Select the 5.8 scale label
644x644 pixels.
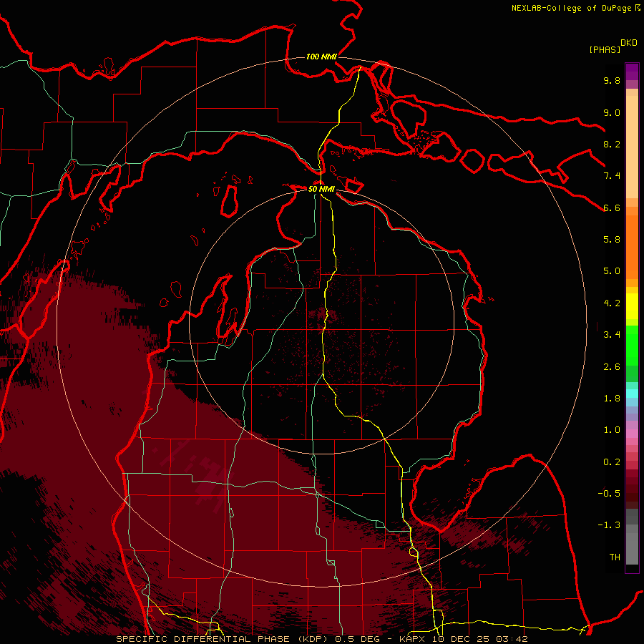[612, 240]
